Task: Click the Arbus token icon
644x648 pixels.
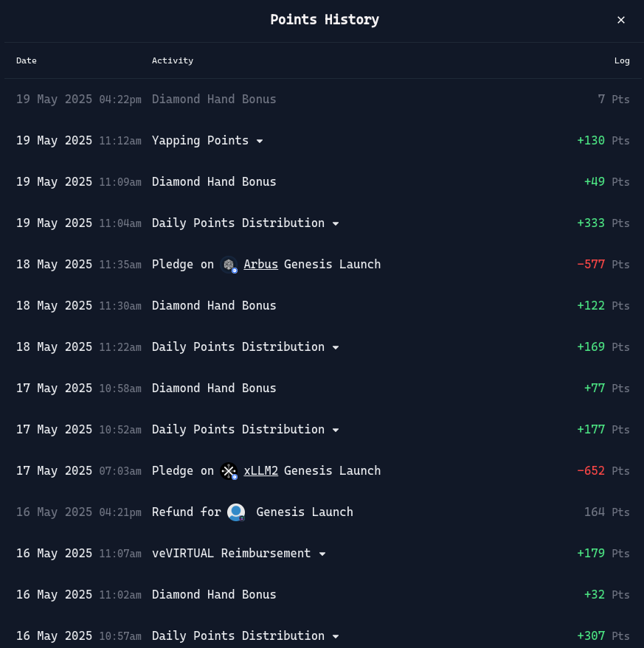Action: pos(229,265)
